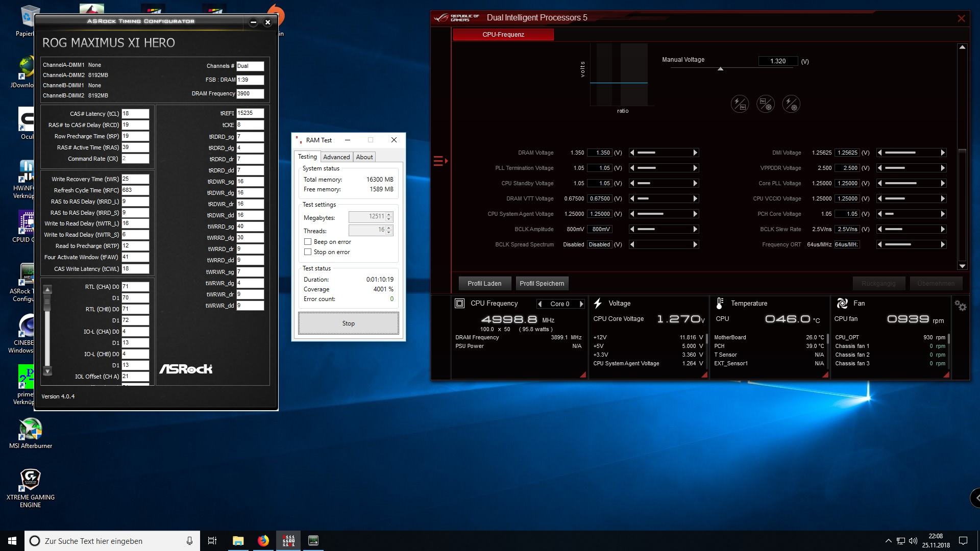Open File Explorer from the taskbar
This screenshot has width=980, height=551.
pyautogui.click(x=238, y=541)
